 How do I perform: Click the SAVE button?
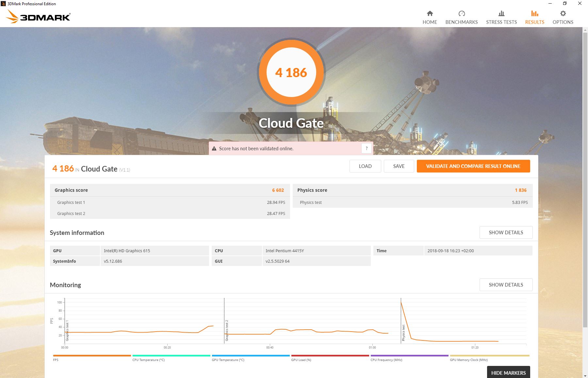pyautogui.click(x=399, y=166)
